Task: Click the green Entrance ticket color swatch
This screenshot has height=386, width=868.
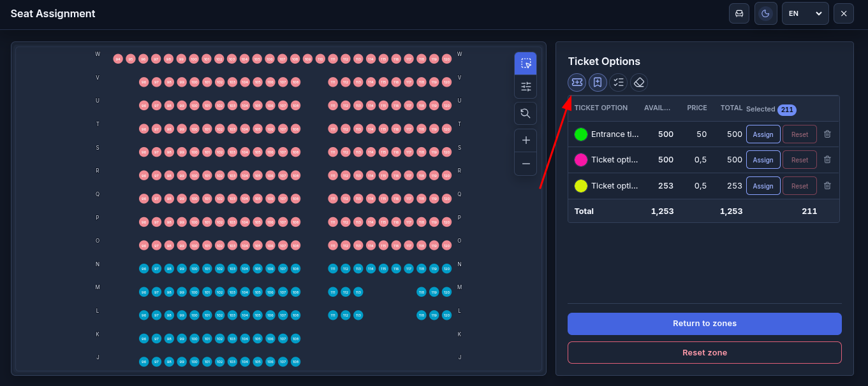Action: pos(581,134)
